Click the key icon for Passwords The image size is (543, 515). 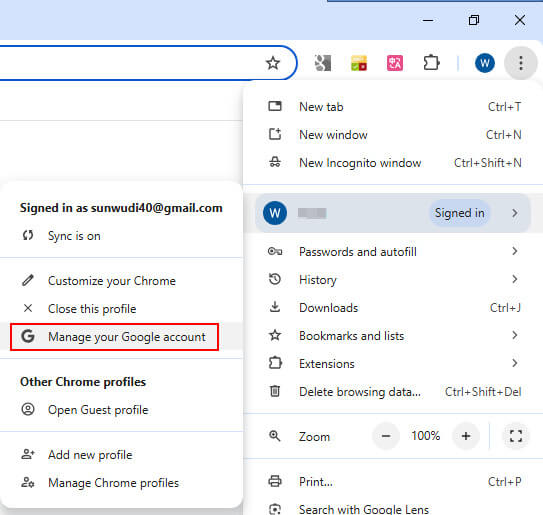(275, 251)
